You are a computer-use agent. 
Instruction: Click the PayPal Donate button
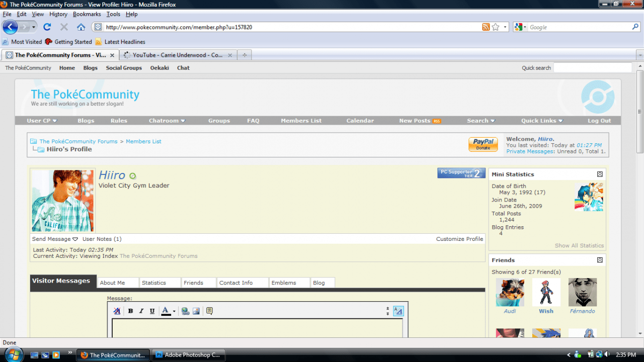(x=484, y=144)
